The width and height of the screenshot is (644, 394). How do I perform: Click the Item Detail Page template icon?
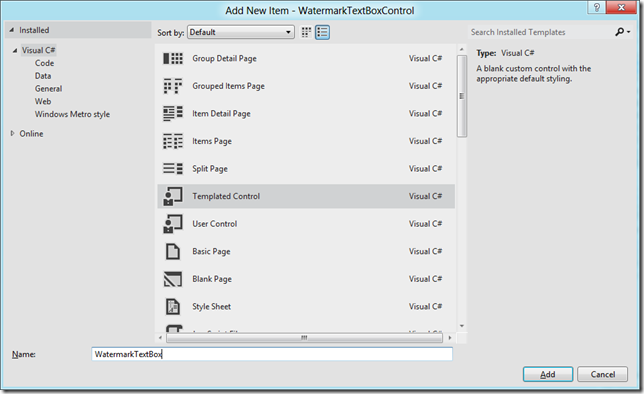coord(173,113)
